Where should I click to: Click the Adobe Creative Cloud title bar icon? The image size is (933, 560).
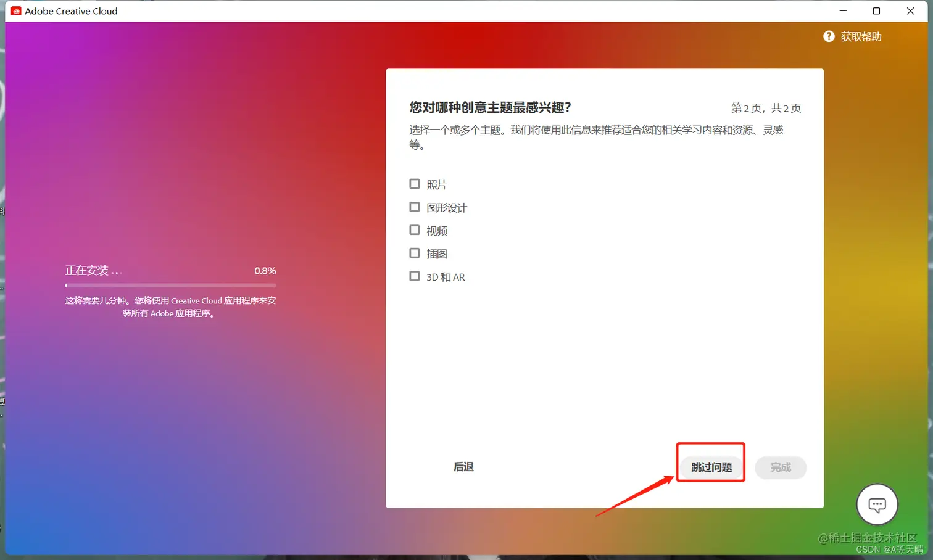point(16,11)
